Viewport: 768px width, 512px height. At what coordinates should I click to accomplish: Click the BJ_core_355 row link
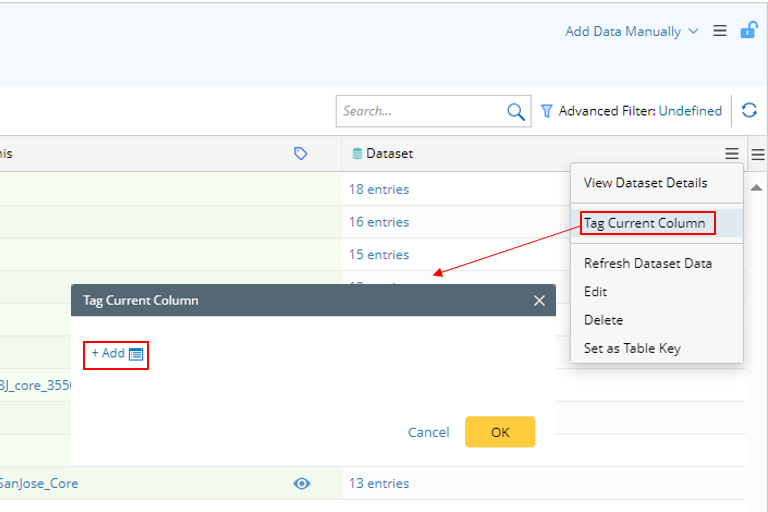35,386
